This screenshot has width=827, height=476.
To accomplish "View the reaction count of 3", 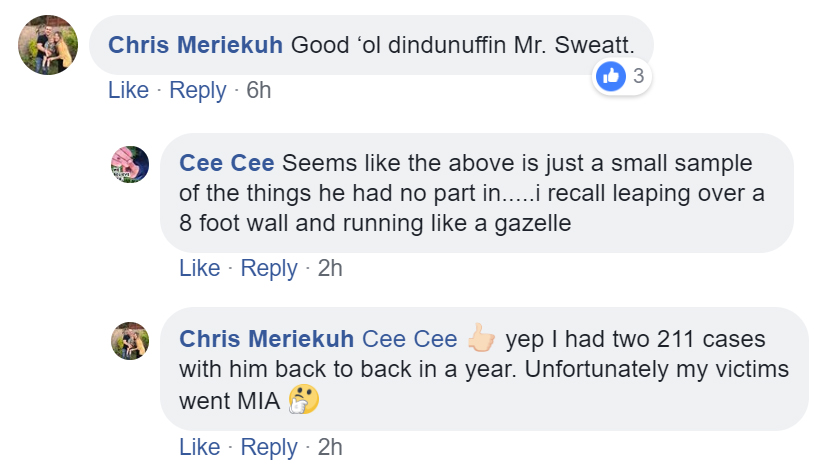I will click(638, 75).
